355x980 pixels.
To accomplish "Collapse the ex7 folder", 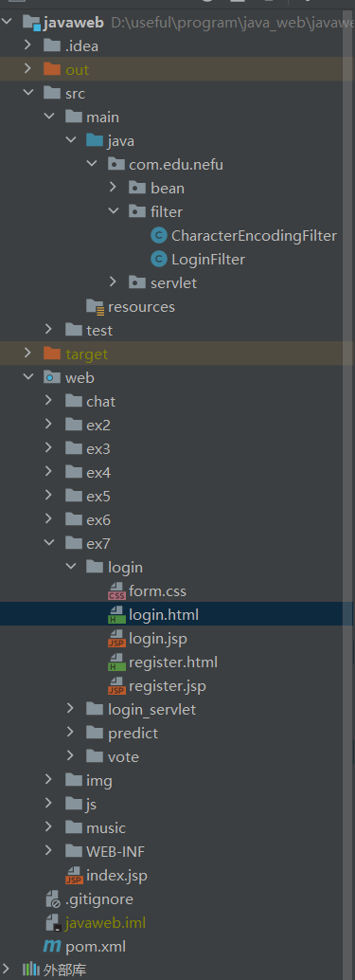I will click(x=49, y=543).
